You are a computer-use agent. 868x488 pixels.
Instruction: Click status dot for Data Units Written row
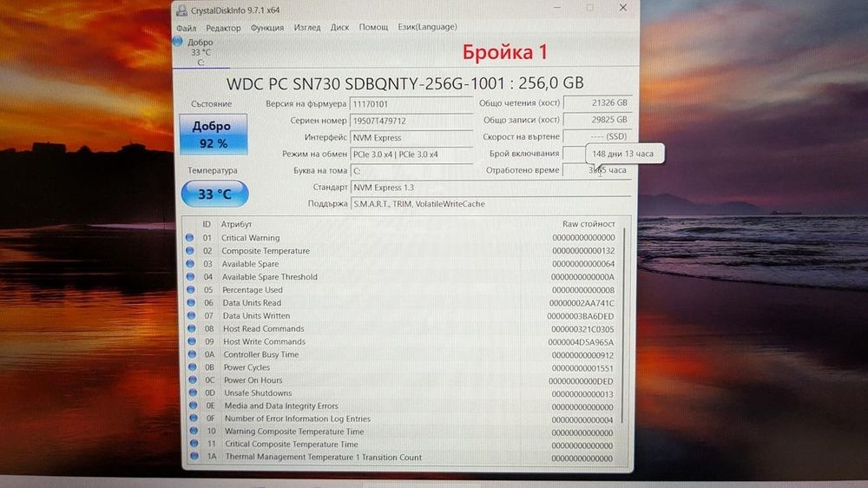(x=192, y=315)
